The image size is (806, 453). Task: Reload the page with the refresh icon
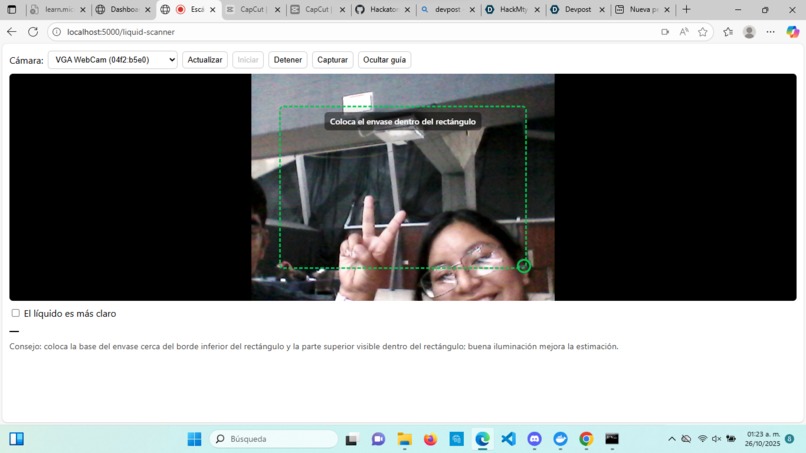pyautogui.click(x=33, y=32)
